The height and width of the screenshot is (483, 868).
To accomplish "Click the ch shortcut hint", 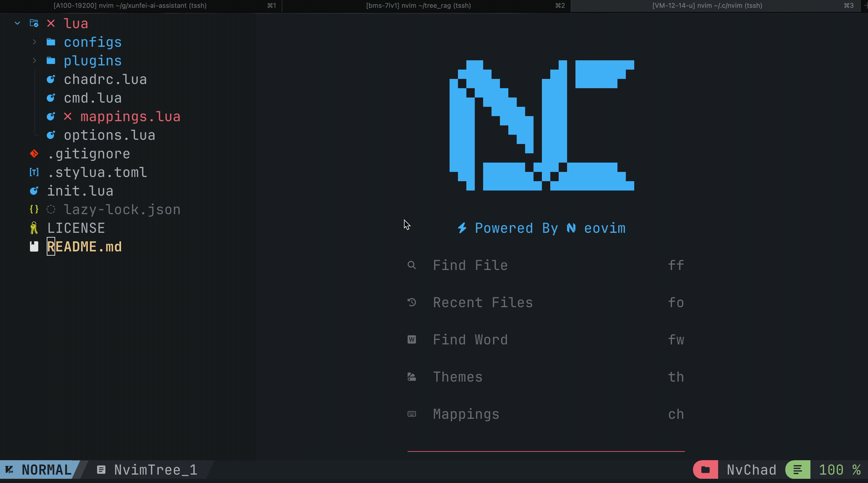I will 676,414.
